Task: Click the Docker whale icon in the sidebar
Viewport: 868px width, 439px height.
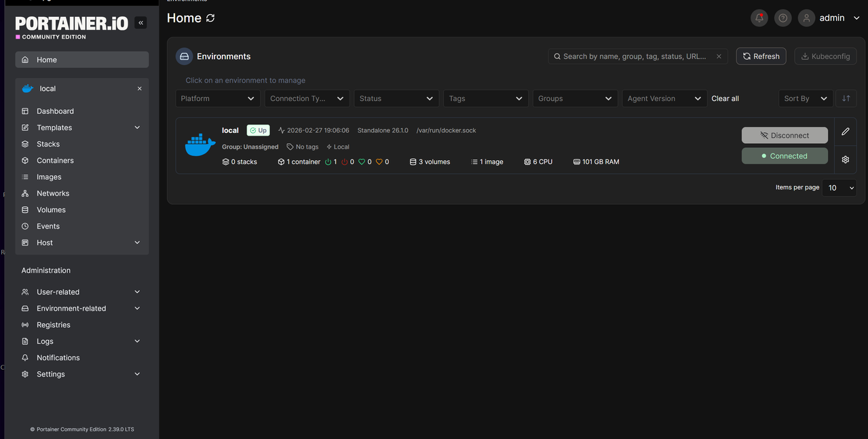Action: point(28,89)
